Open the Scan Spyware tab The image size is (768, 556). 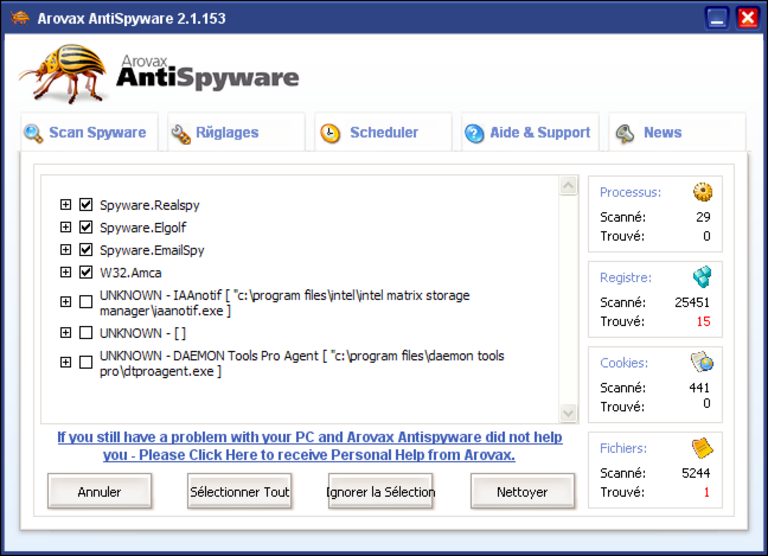point(89,132)
